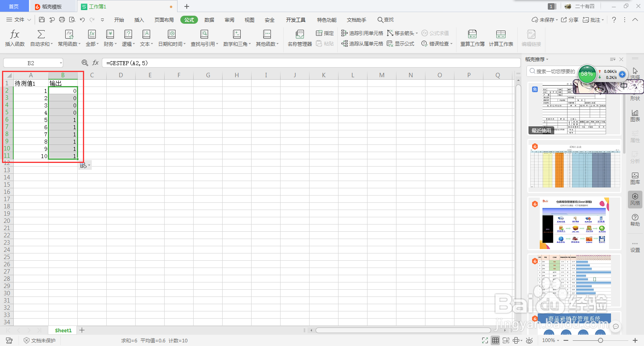644x346 pixels.
Task: Switch to the 数据 Data tab
Action: pos(209,20)
